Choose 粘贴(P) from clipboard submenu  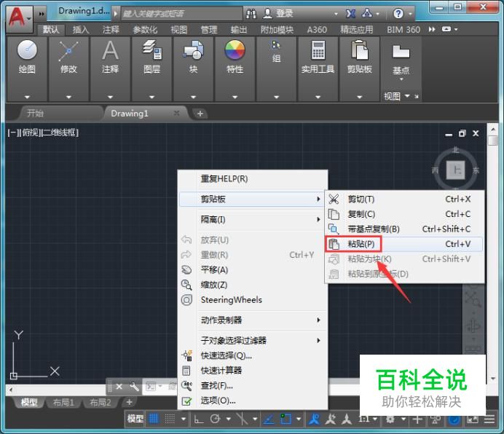pos(404,244)
